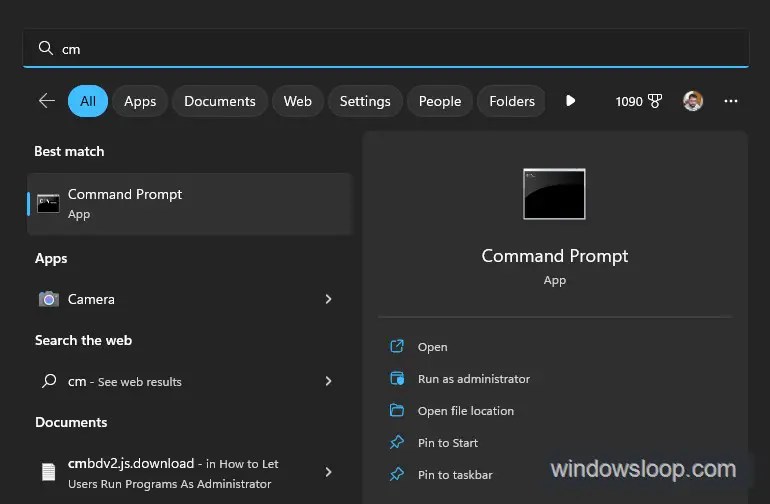770x504 pixels.
Task: Click into the search box containing 'cm'
Action: [386, 48]
